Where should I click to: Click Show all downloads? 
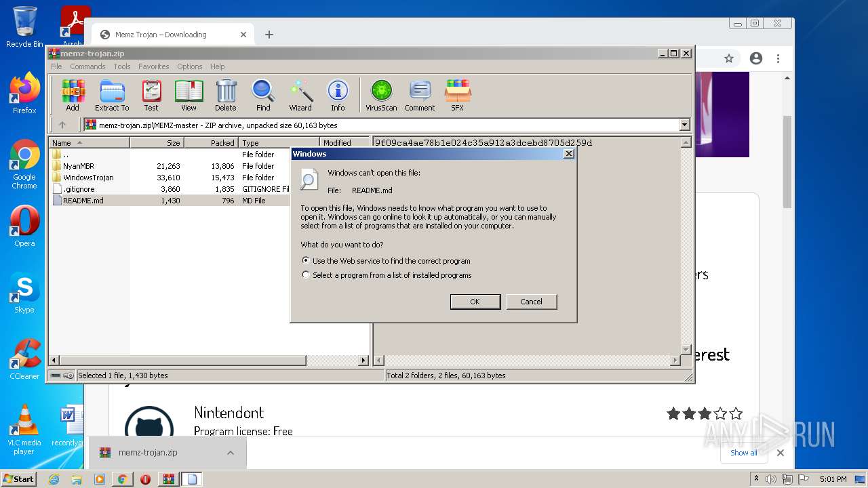click(744, 453)
